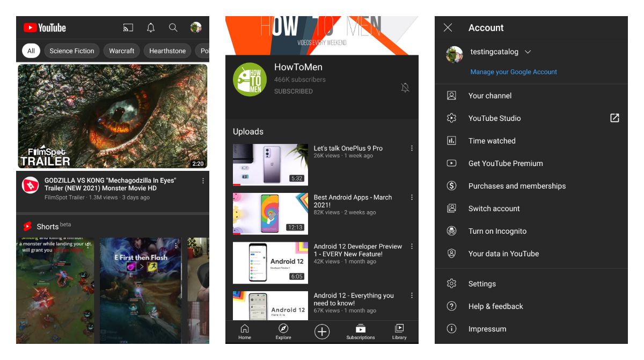The height and width of the screenshot is (360, 644).
Task: Tap the YouTube logo
Action: pyautogui.click(x=45, y=27)
